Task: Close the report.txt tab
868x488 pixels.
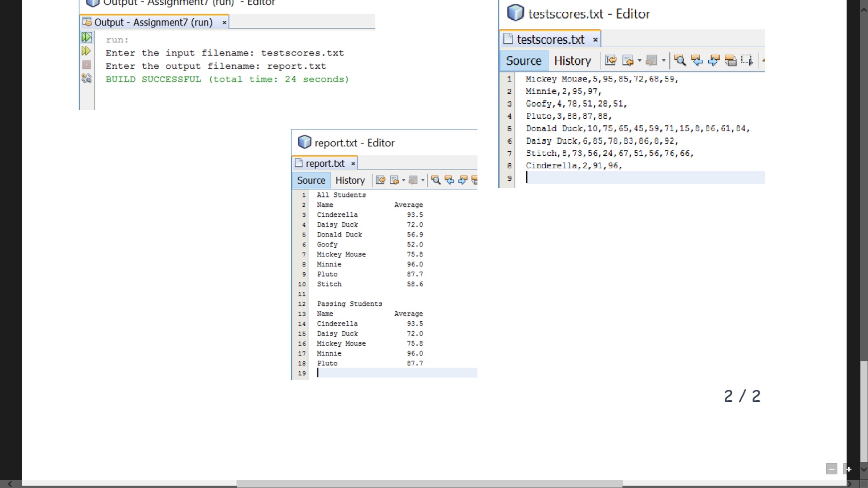Action: tap(353, 163)
